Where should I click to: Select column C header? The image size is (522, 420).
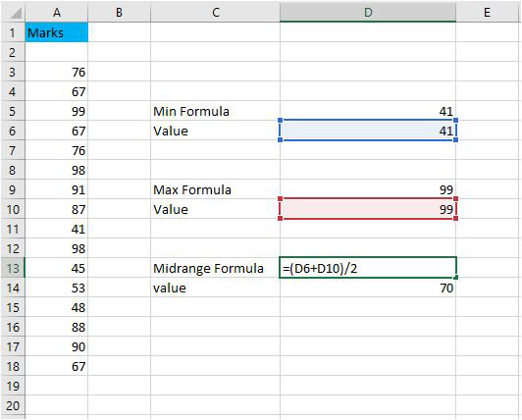coord(216,13)
